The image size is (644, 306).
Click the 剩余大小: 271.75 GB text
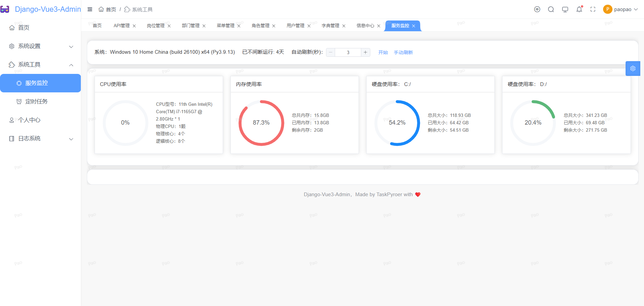point(585,130)
